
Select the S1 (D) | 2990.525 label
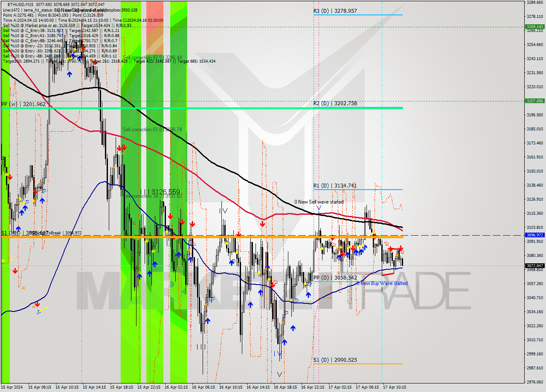[335, 360]
